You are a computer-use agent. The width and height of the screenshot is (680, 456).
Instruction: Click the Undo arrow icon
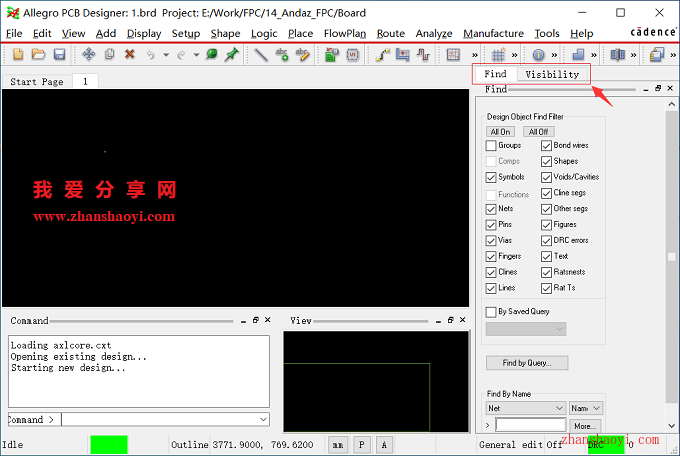click(150, 55)
